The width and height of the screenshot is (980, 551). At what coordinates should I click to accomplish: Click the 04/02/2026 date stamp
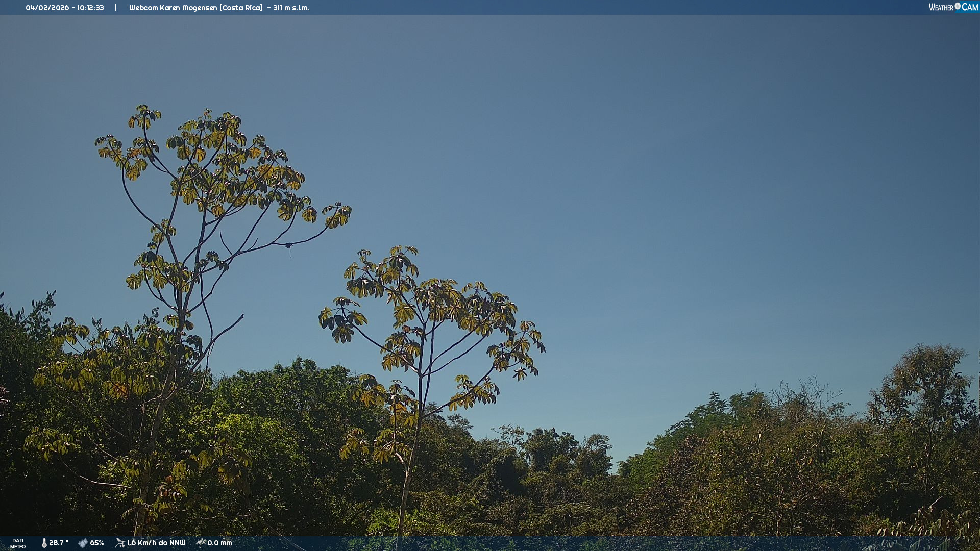pyautogui.click(x=47, y=8)
